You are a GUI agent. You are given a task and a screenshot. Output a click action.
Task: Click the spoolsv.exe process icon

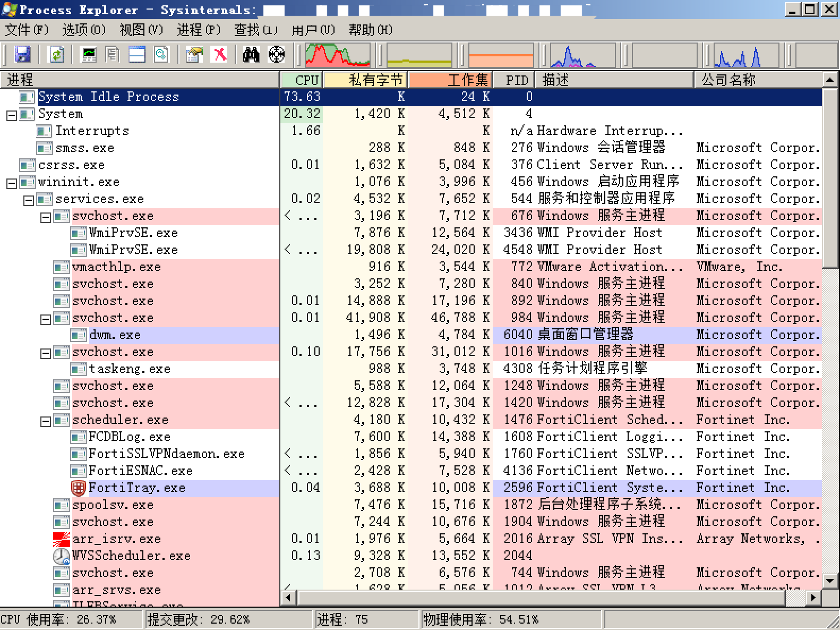[x=62, y=505]
